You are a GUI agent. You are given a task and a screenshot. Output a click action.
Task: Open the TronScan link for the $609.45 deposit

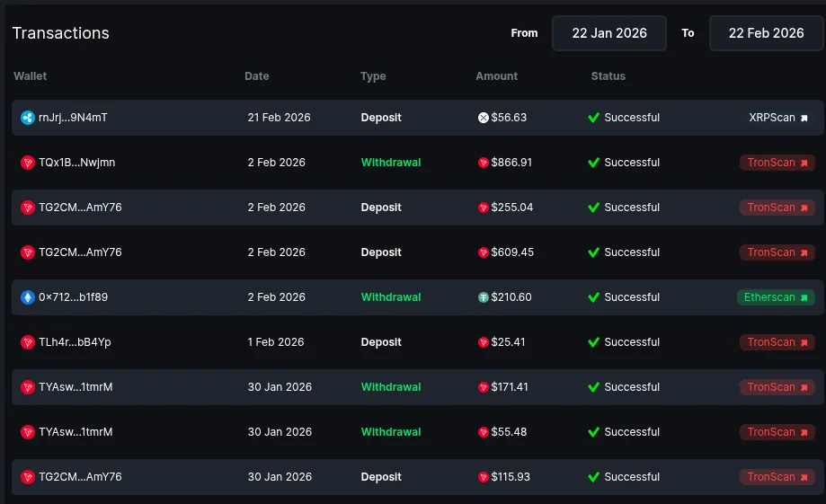click(x=777, y=252)
